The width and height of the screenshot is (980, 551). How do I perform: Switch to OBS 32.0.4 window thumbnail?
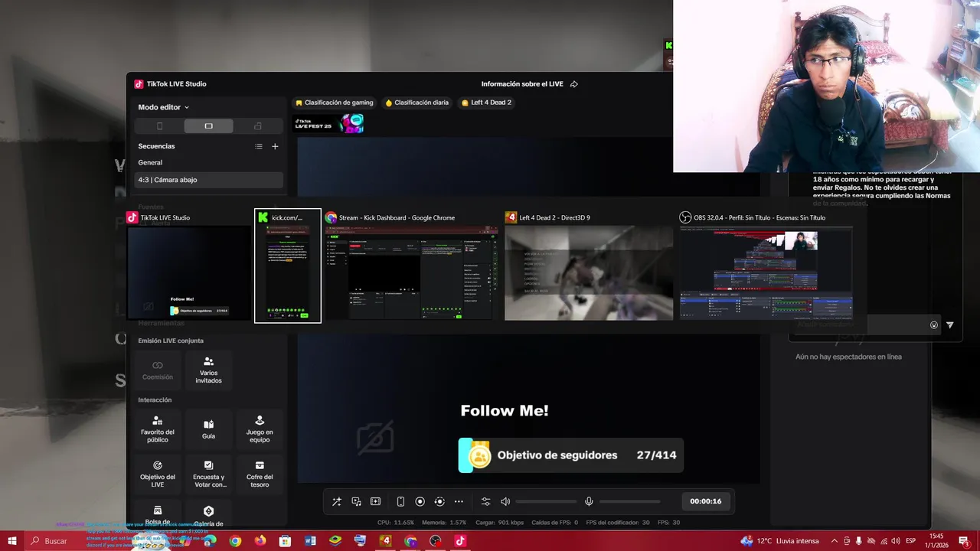pyautogui.click(x=766, y=265)
